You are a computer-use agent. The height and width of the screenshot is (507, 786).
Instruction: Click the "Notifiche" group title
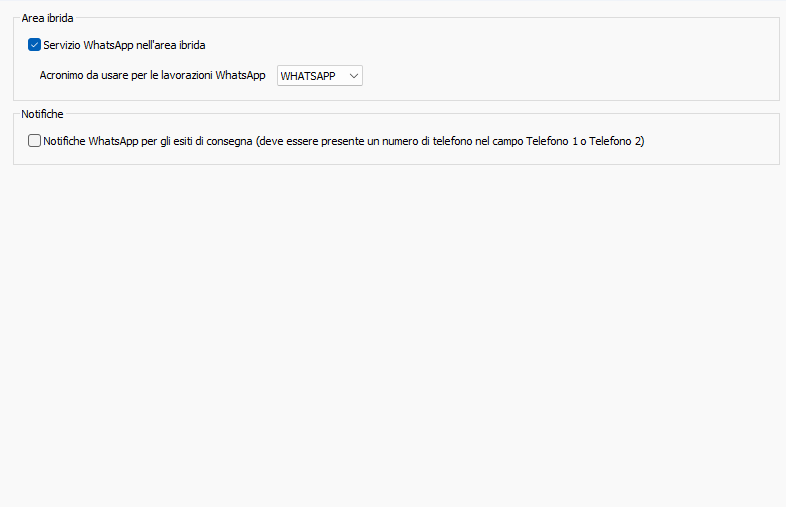(x=42, y=114)
